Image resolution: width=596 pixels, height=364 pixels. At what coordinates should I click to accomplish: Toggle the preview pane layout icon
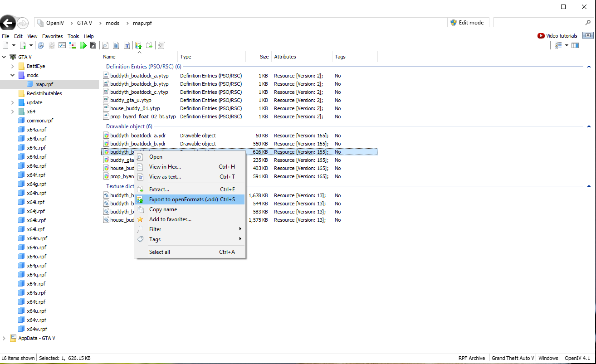(575, 45)
